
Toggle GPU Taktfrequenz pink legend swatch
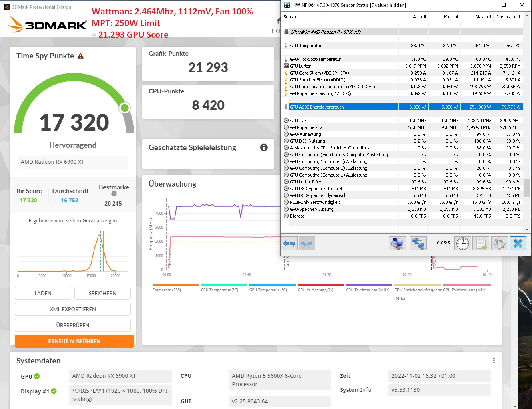467,285
